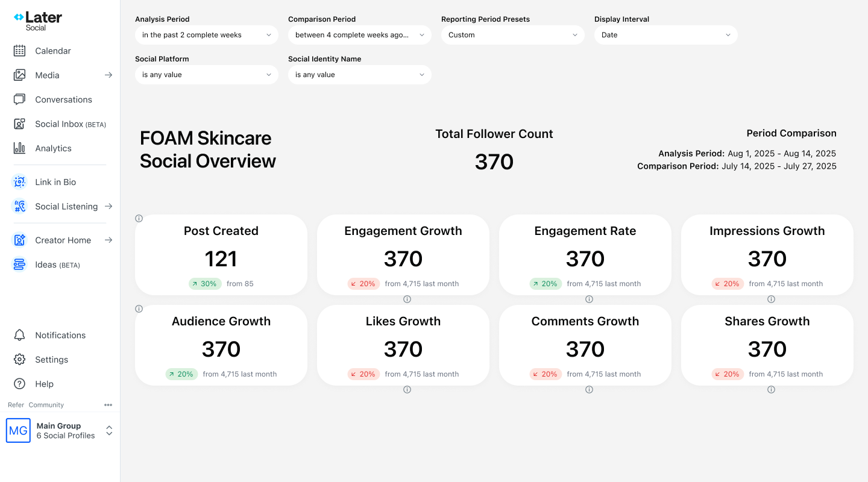This screenshot has height=482, width=868.
Task: Click the Settings gear icon
Action: tap(19, 360)
